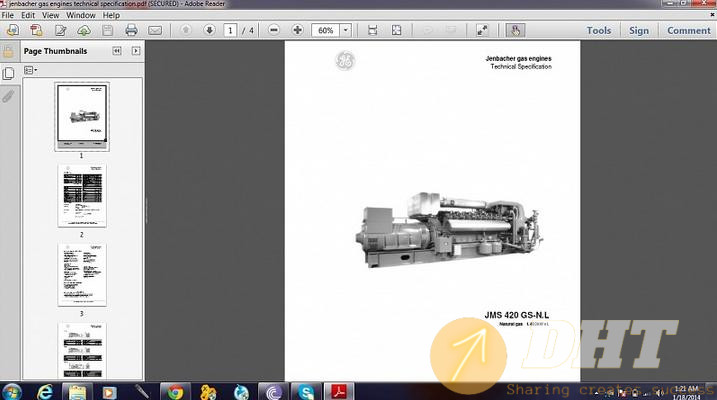Click the convert file to PDF icon
The image size is (717, 400).
tap(36, 30)
